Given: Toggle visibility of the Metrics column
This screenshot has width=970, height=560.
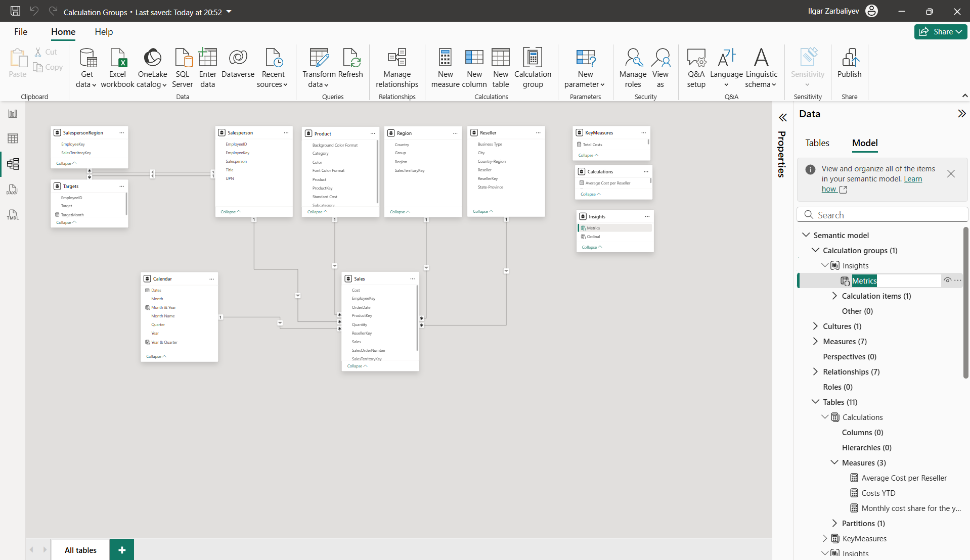Looking at the screenshot, I should pyautogui.click(x=947, y=281).
